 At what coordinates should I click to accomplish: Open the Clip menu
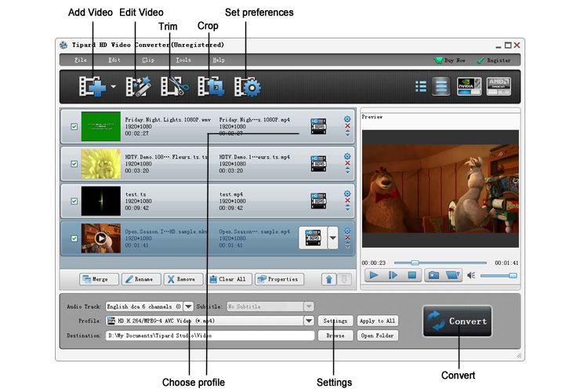(x=148, y=60)
